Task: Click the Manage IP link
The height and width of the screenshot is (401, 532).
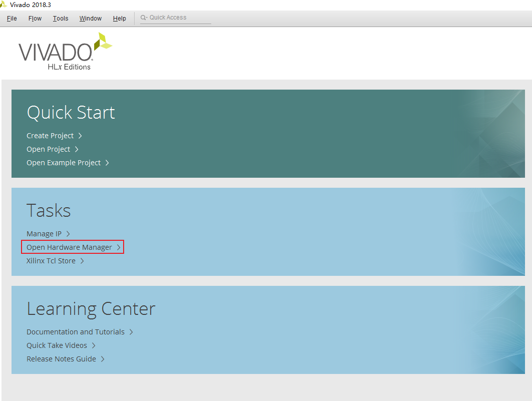Action: coord(44,234)
